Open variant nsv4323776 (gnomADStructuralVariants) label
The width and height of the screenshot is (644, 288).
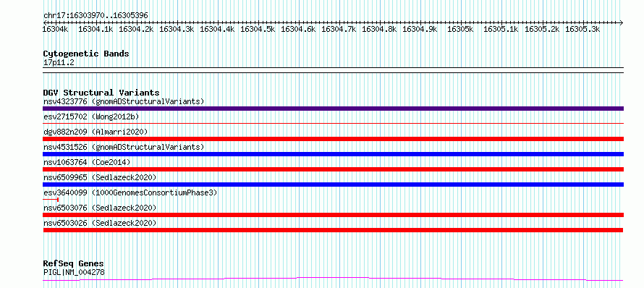124,101
